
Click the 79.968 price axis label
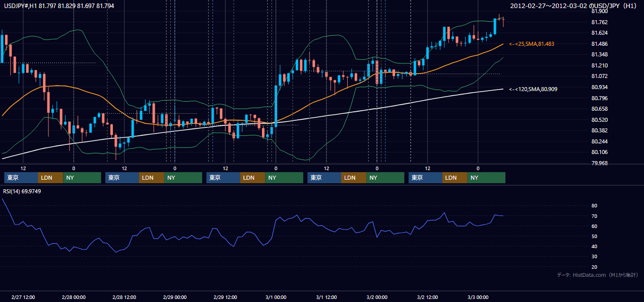[x=599, y=163]
